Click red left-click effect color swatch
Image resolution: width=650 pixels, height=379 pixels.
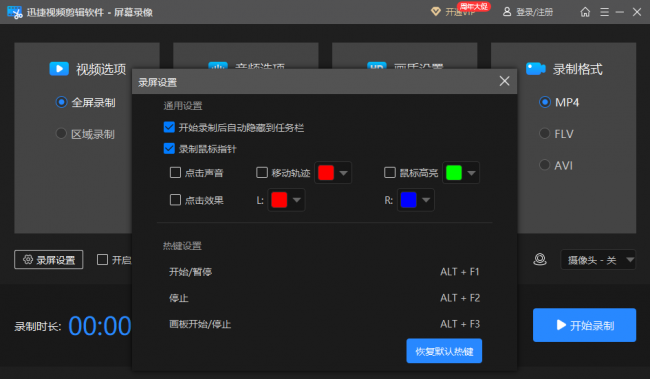pos(279,200)
